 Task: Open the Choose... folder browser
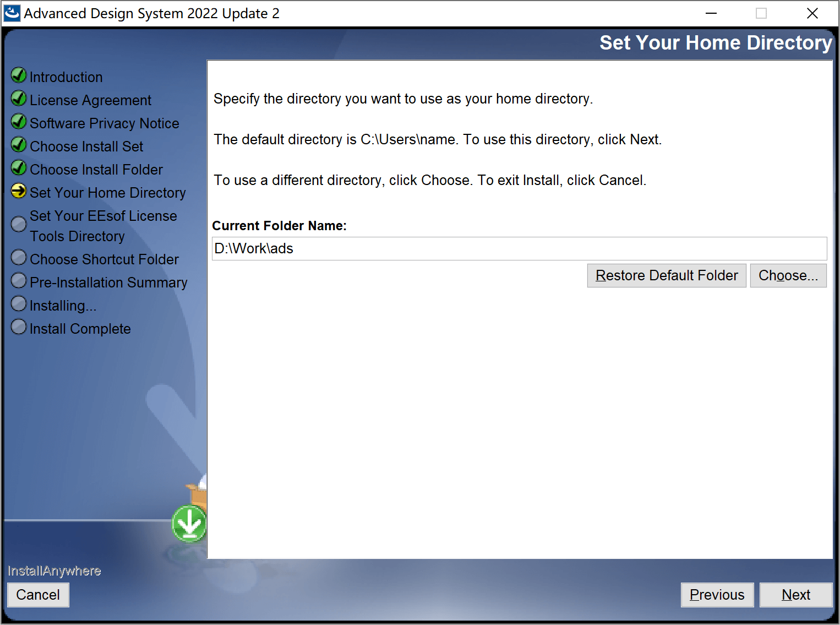tap(788, 275)
